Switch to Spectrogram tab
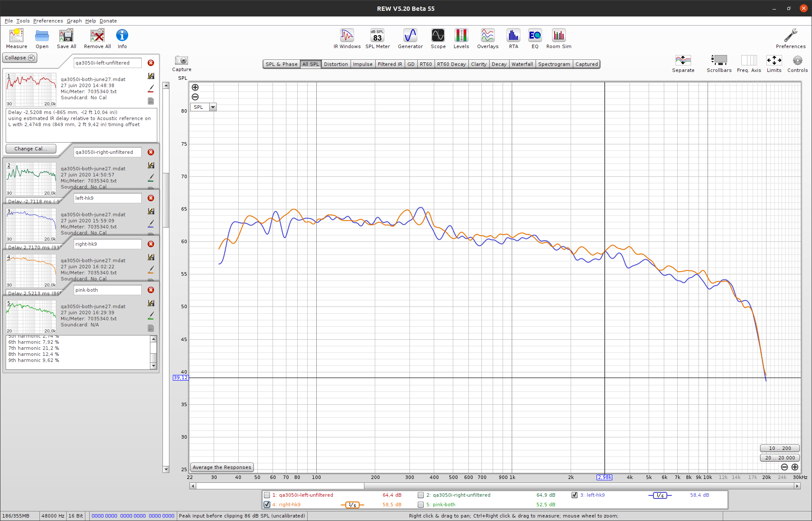This screenshot has width=812, height=521. [x=554, y=64]
